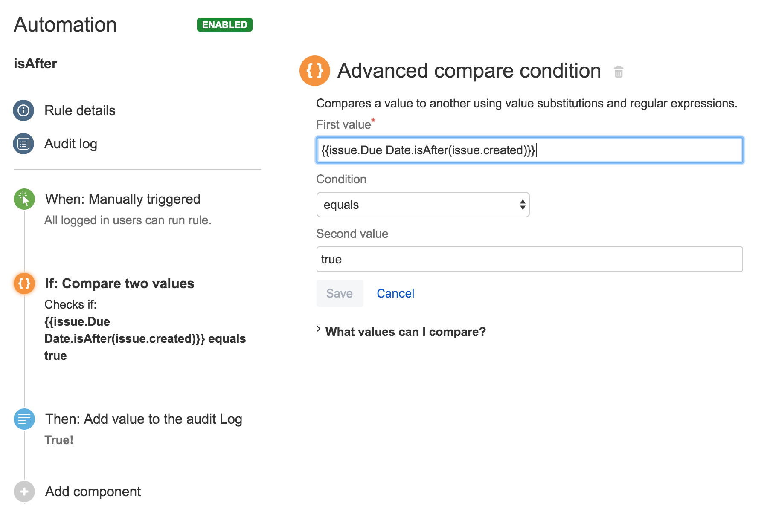
Task: Select the Manually triggered cursor icon
Action: (24, 199)
